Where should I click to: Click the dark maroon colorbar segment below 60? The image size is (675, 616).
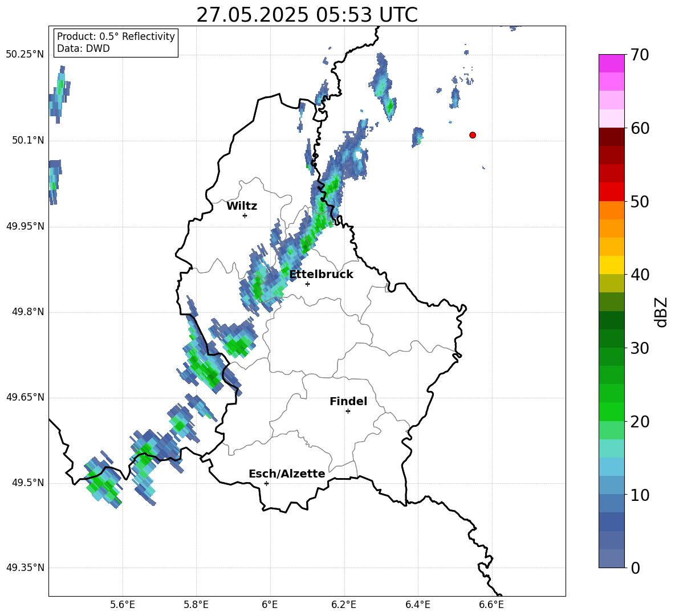point(612,137)
